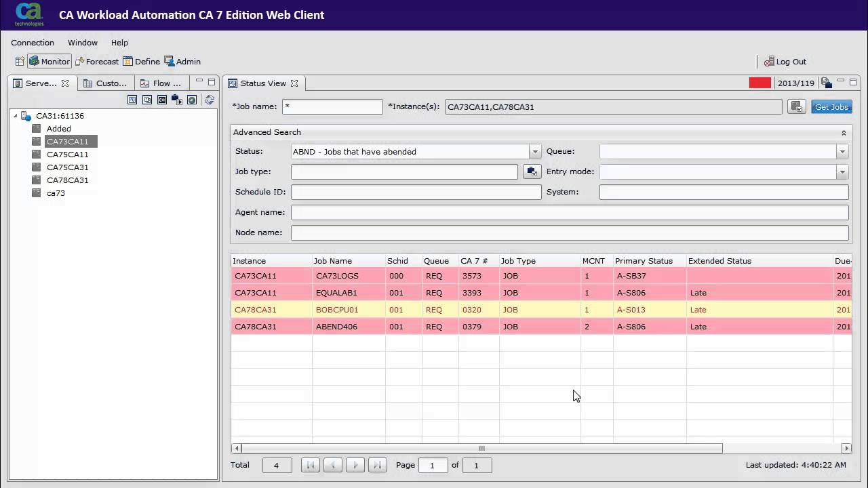The width and height of the screenshot is (868, 488).
Task: Go to the next page button
Action: [355, 465]
